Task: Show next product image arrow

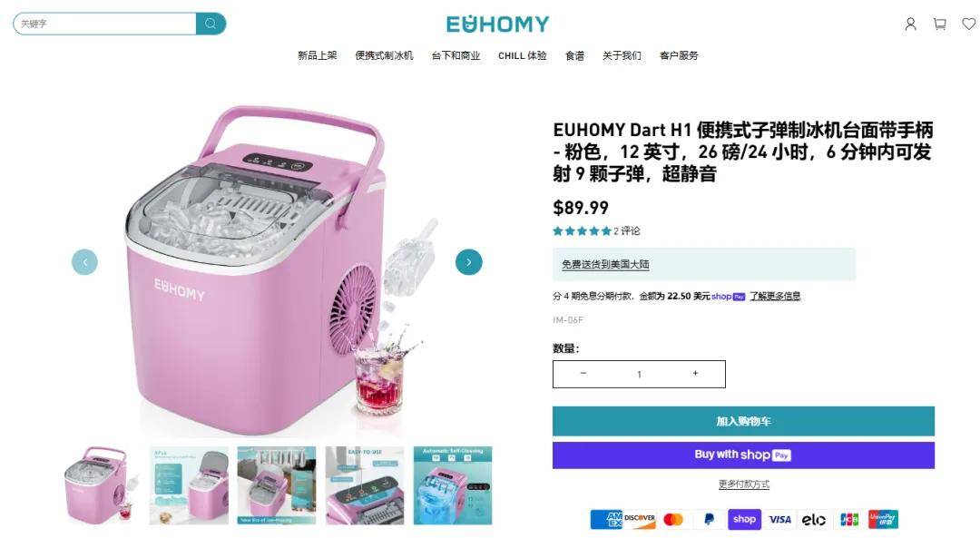Action: [469, 262]
